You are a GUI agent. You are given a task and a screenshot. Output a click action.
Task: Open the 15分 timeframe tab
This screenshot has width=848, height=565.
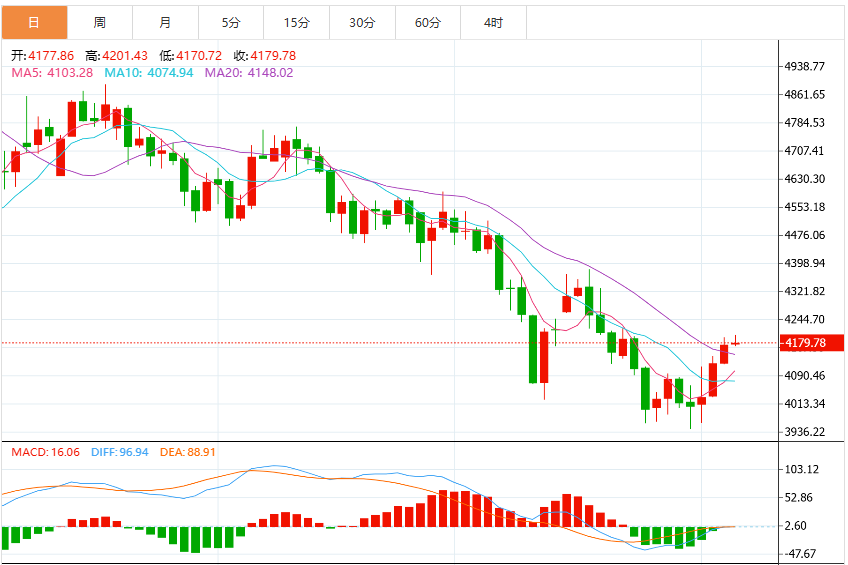[297, 23]
